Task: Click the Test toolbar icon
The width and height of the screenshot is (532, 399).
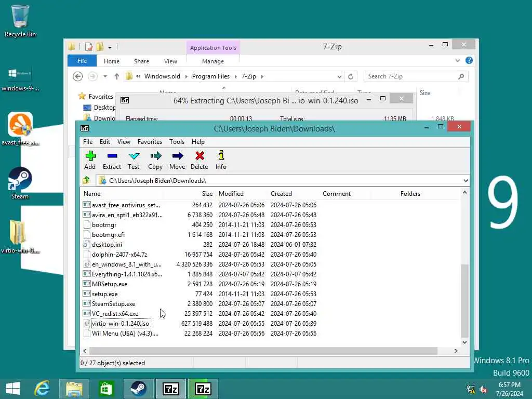Action: tap(134, 160)
